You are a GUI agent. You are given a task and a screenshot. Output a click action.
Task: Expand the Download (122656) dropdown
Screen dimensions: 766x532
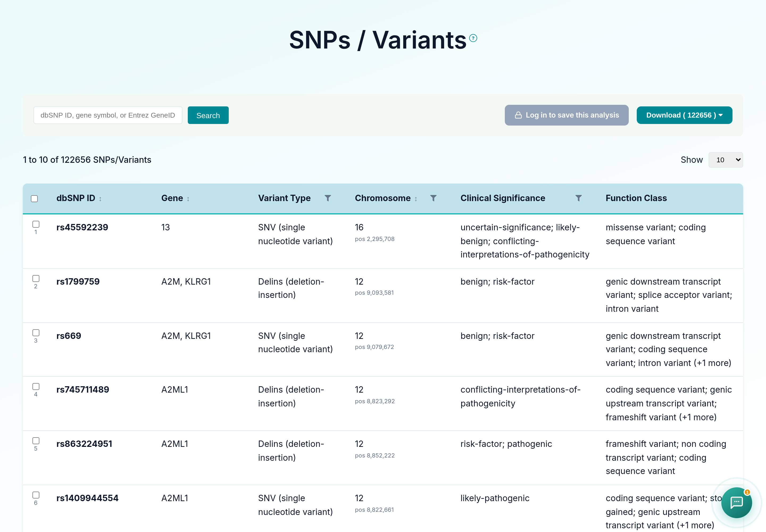[684, 115]
